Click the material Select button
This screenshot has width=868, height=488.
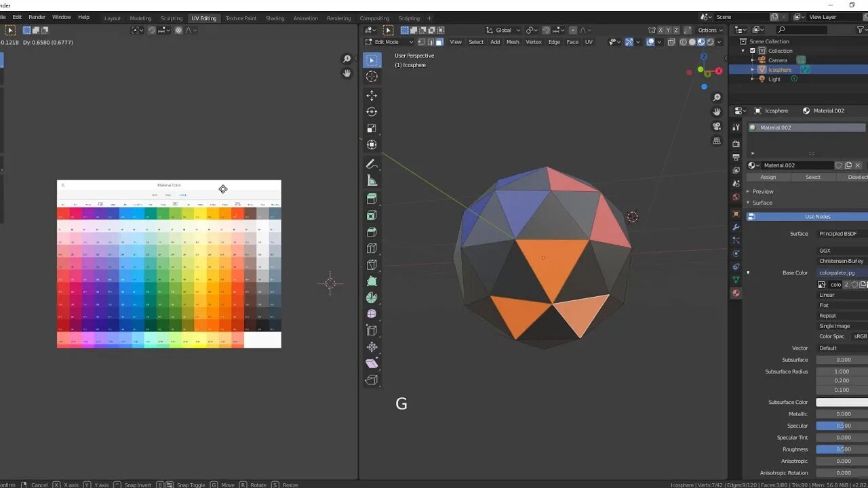(813, 177)
